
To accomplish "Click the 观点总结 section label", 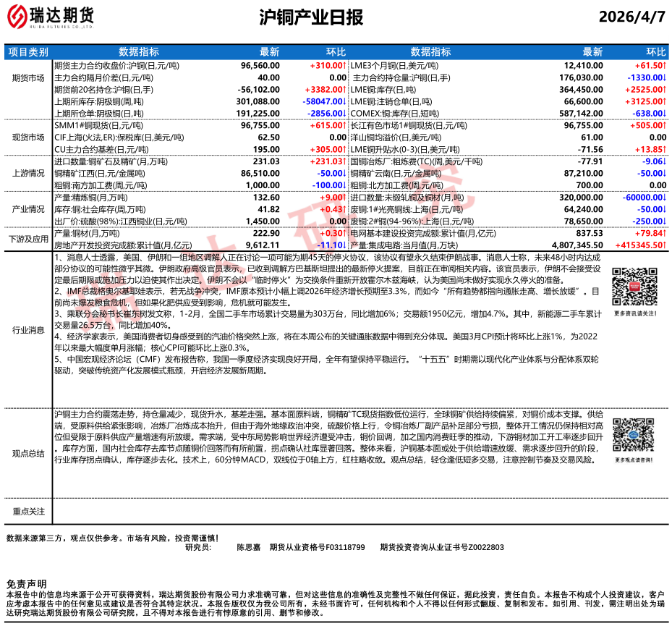I will [28, 453].
